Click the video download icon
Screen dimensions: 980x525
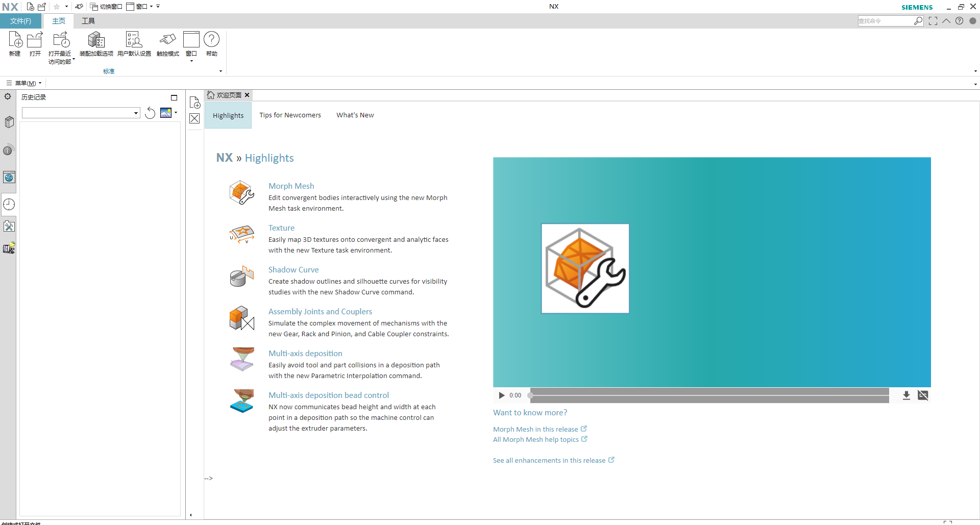pos(906,395)
